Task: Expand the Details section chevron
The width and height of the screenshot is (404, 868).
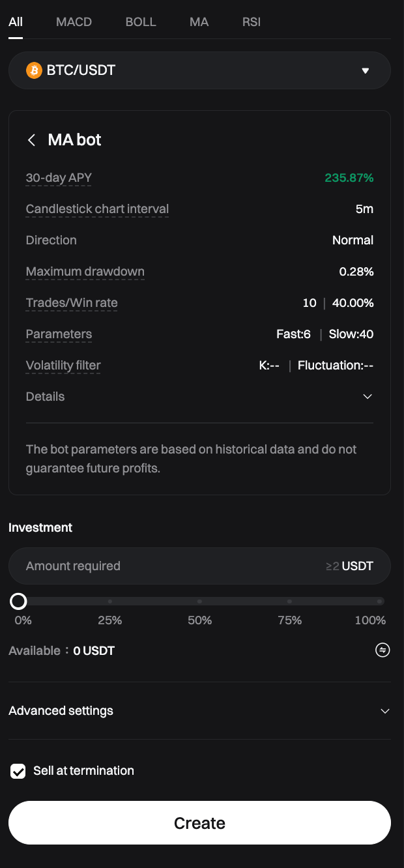Action: click(x=368, y=397)
